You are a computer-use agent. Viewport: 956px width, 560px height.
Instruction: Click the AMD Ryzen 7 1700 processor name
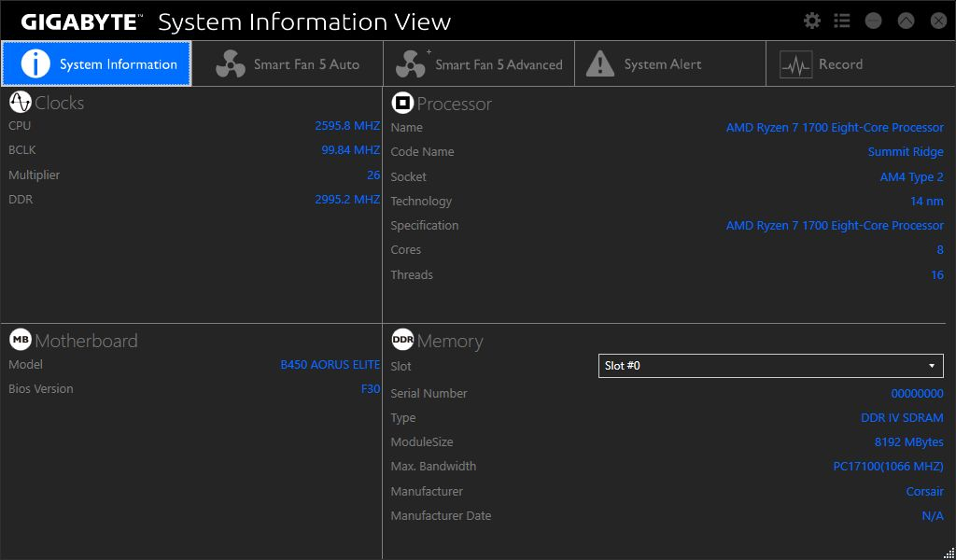click(x=835, y=128)
